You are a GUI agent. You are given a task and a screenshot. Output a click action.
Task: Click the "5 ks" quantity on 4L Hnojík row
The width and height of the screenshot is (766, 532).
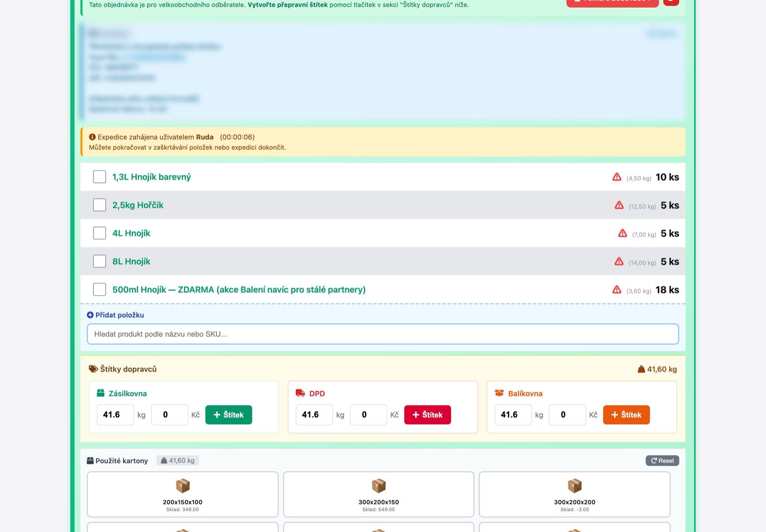(x=670, y=234)
